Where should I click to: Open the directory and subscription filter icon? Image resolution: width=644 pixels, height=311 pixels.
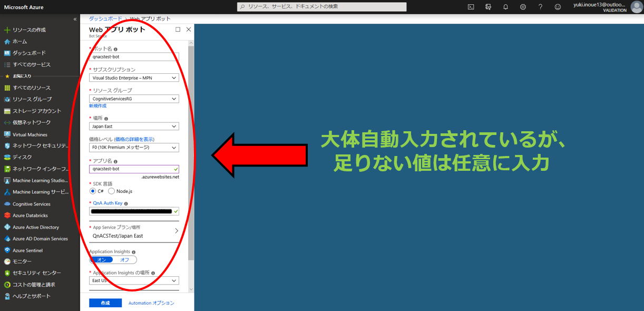tap(489, 7)
